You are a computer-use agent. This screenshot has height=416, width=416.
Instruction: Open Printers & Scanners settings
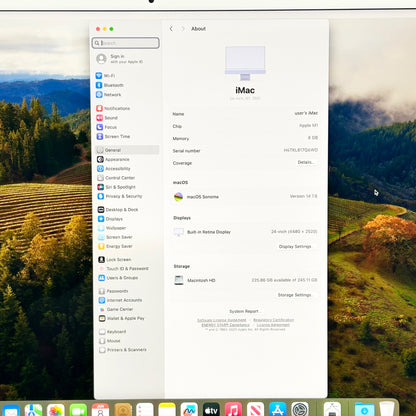[123, 350]
